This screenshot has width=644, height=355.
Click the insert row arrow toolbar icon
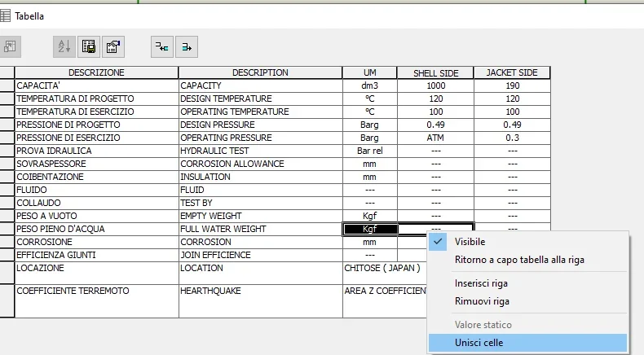click(x=162, y=47)
